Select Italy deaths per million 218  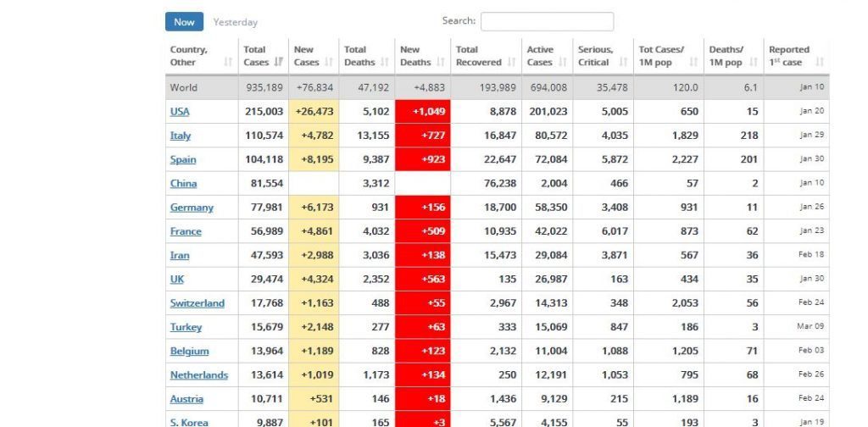749,136
